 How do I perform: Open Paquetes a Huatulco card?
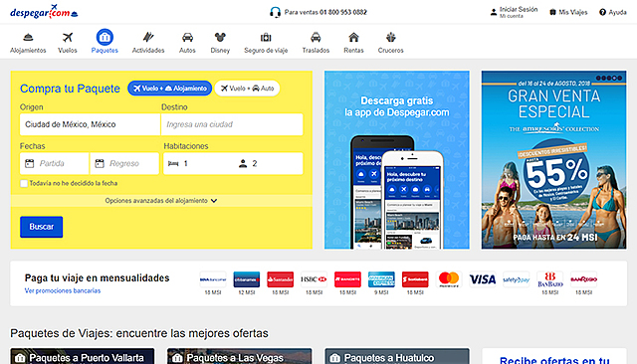397,356
